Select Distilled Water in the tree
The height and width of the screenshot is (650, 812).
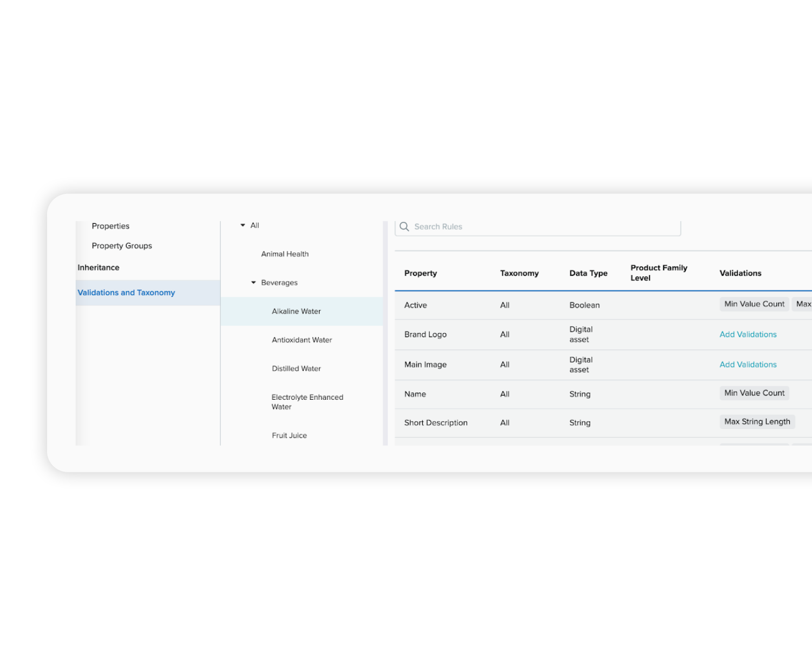click(296, 369)
